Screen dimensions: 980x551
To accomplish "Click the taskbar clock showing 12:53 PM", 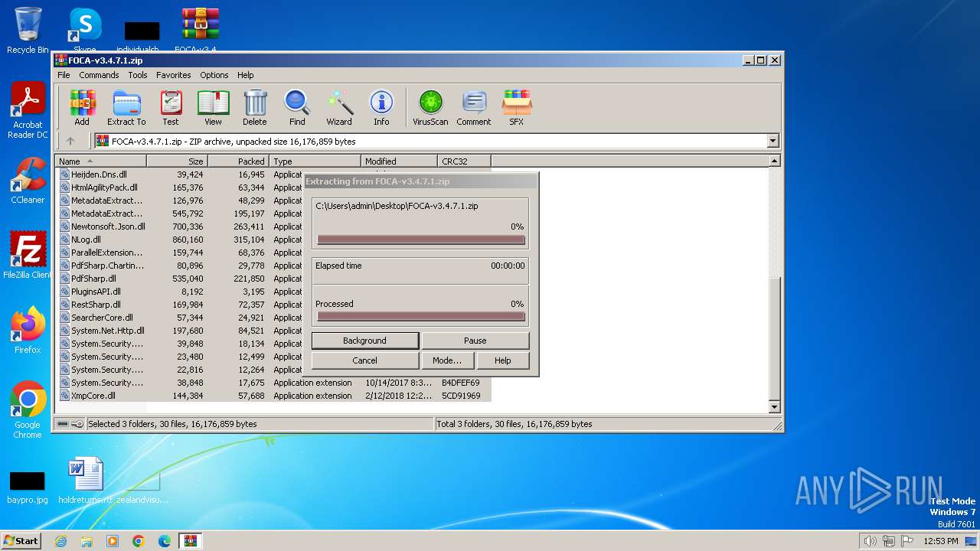I will coord(940,541).
